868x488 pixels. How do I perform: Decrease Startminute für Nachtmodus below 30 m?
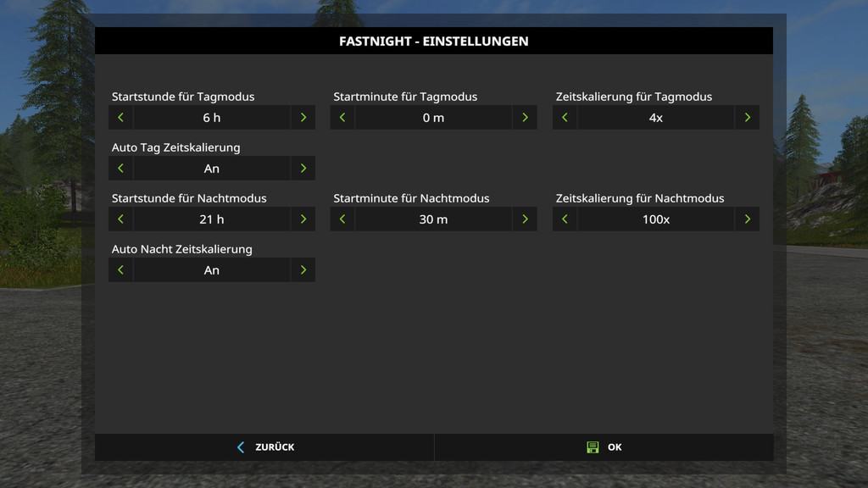click(x=342, y=219)
